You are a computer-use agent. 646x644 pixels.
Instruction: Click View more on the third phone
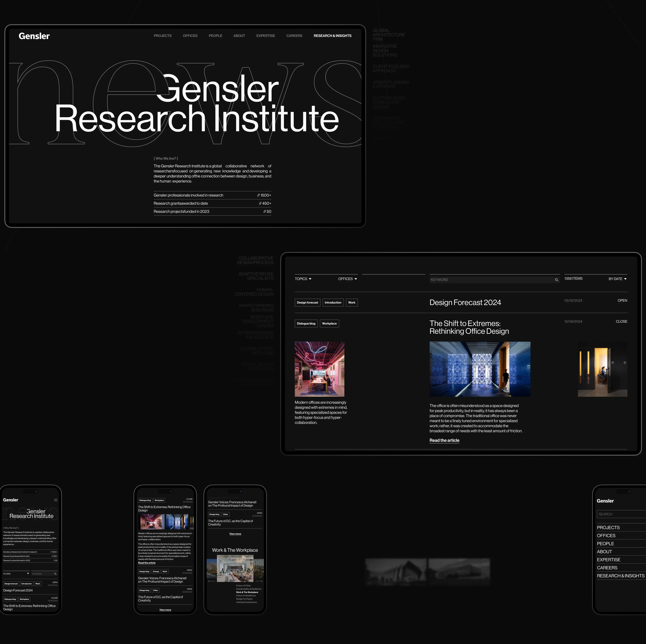(x=235, y=534)
